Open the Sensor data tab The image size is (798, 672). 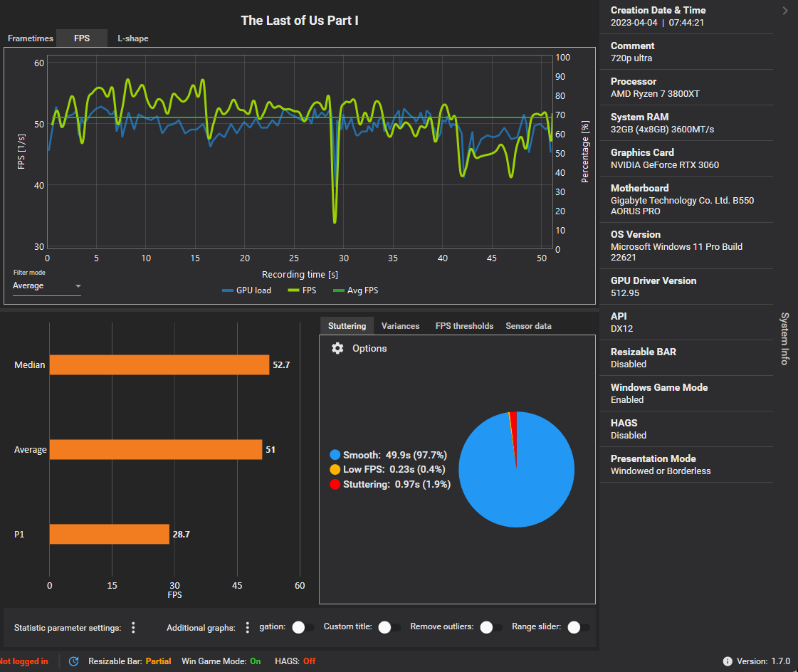click(528, 326)
